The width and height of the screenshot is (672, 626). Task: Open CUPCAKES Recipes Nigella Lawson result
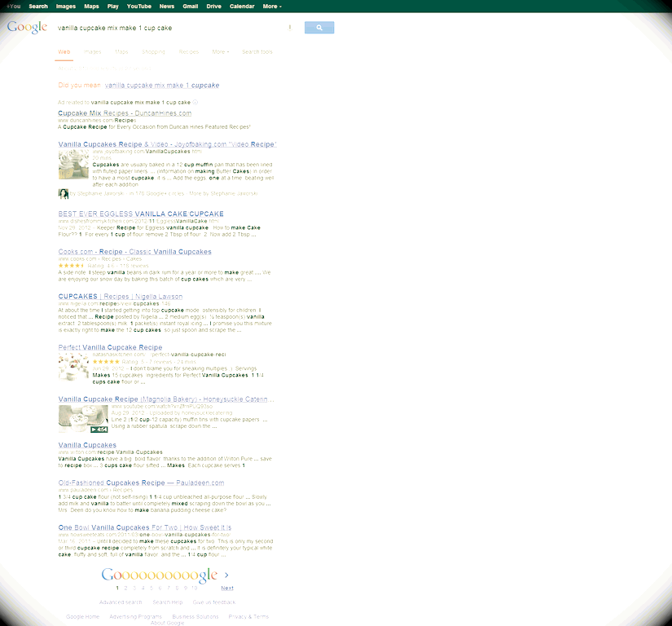coord(121,297)
